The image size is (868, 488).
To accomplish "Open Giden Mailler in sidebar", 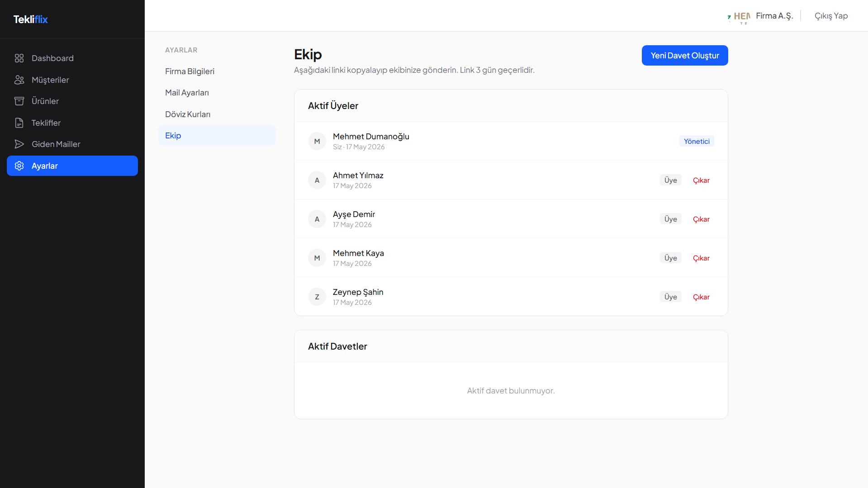I will click(x=72, y=144).
